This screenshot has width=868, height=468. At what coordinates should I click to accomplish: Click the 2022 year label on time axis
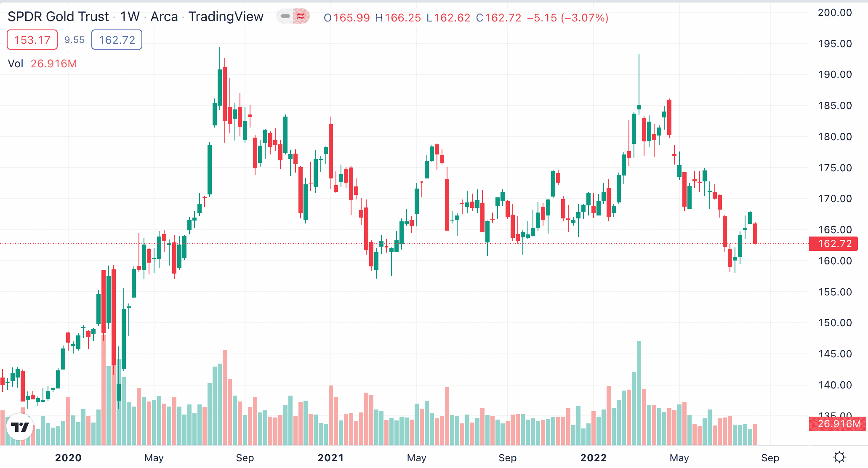594,458
